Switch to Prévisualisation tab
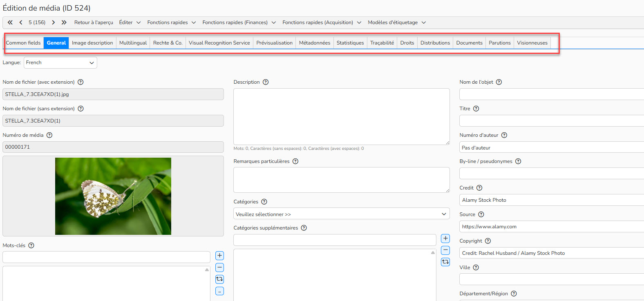 pyautogui.click(x=275, y=43)
